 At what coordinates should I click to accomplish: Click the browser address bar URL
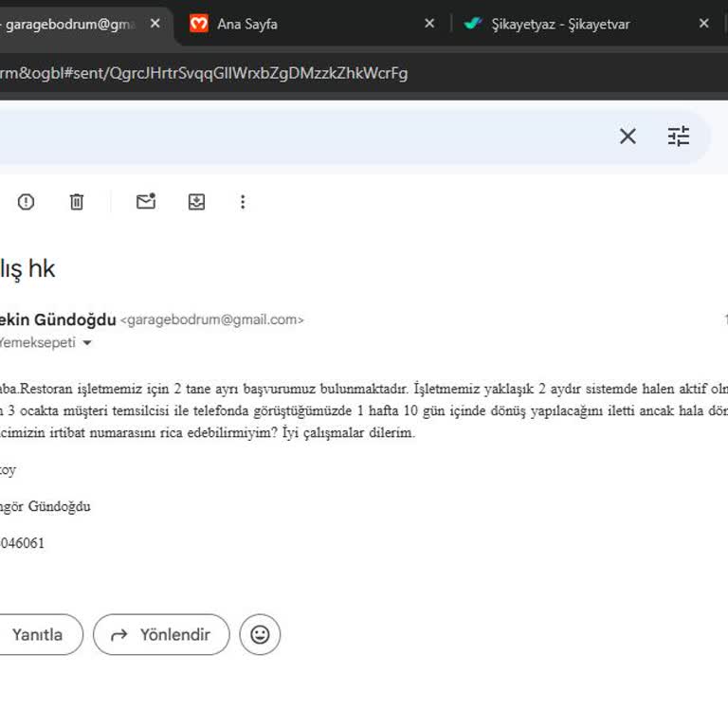pyautogui.click(x=204, y=73)
